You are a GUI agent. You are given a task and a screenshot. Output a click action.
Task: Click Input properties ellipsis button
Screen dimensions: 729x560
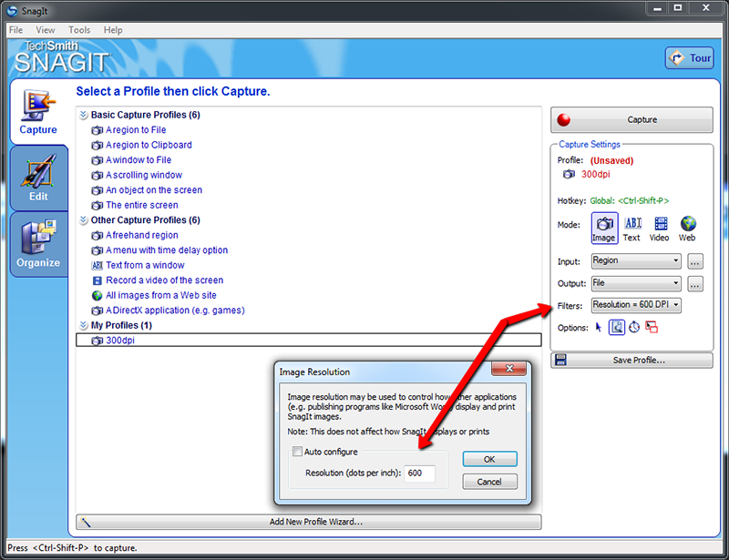tap(695, 261)
